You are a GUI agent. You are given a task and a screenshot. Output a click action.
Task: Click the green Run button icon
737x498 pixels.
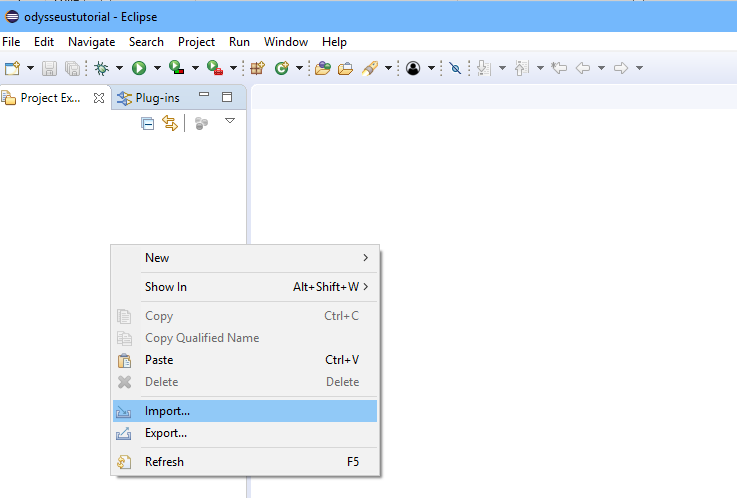click(x=139, y=68)
